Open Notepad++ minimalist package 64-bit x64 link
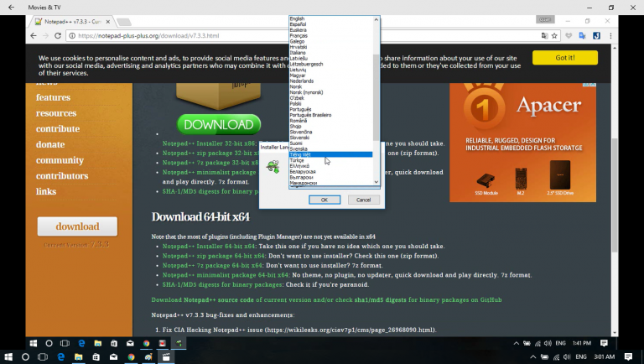The image size is (644, 364). (x=226, y=275)
